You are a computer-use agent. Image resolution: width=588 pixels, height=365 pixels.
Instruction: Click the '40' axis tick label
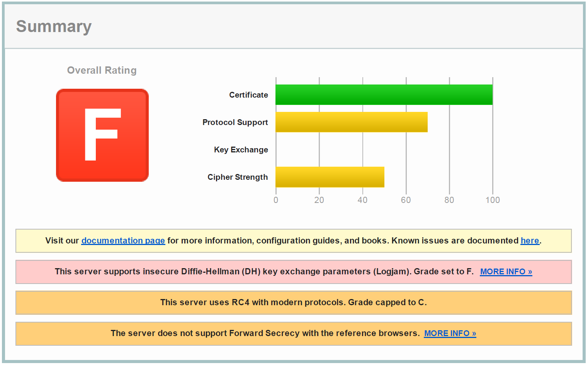[362, 200]
